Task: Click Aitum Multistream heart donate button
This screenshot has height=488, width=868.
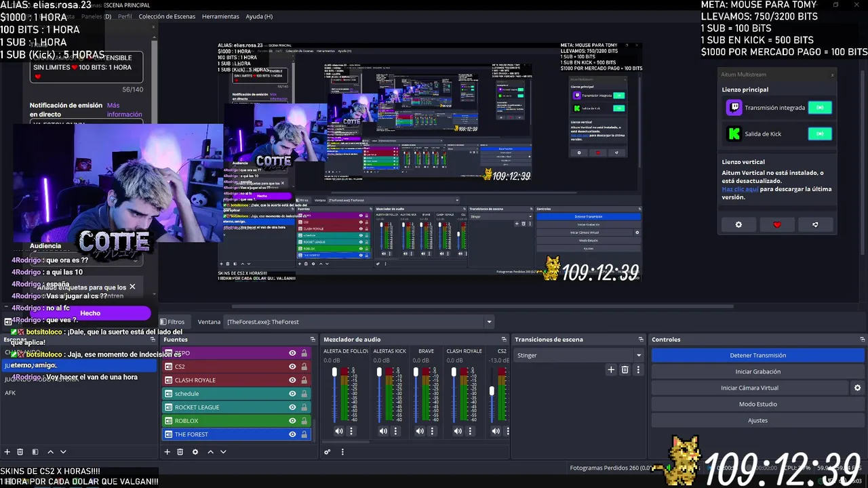Action: click(777, 225)
